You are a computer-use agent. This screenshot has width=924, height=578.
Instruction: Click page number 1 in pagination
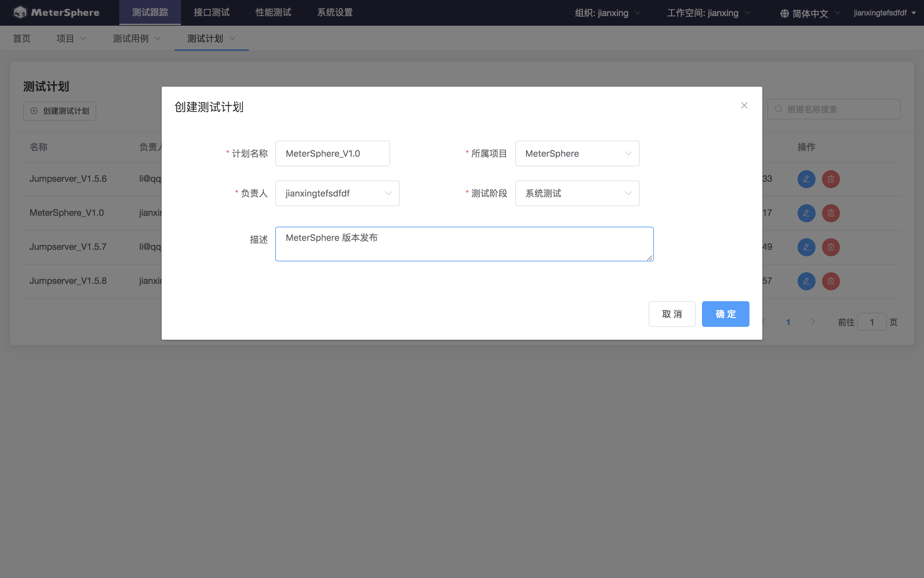tap(788, 322)
